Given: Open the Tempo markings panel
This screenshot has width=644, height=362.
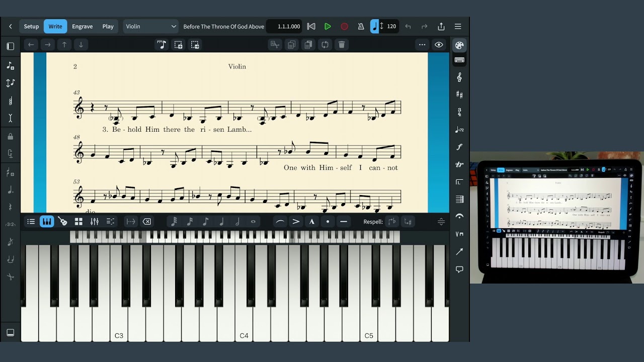Looking at the screenshot, I should click(459, 130).
